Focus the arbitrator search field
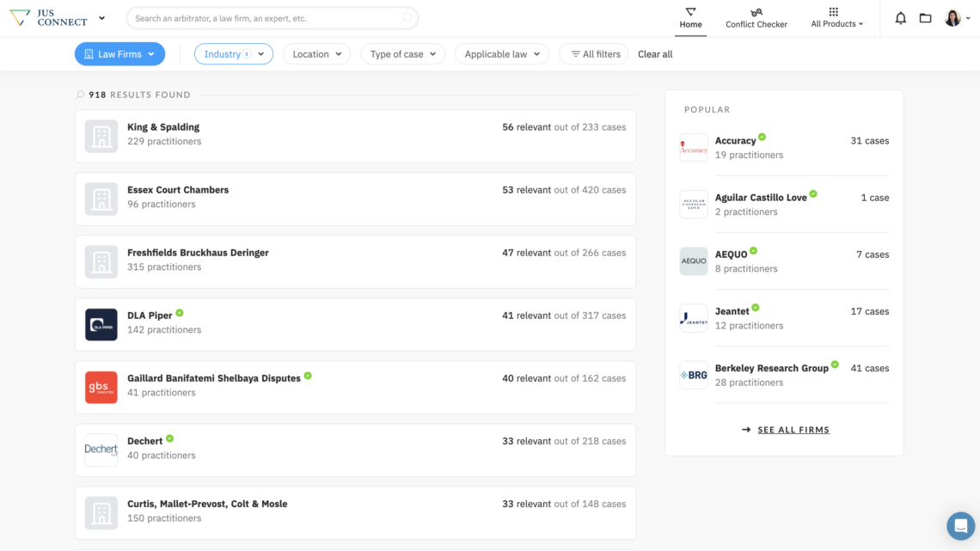The image size is (980, 551). 266,18
